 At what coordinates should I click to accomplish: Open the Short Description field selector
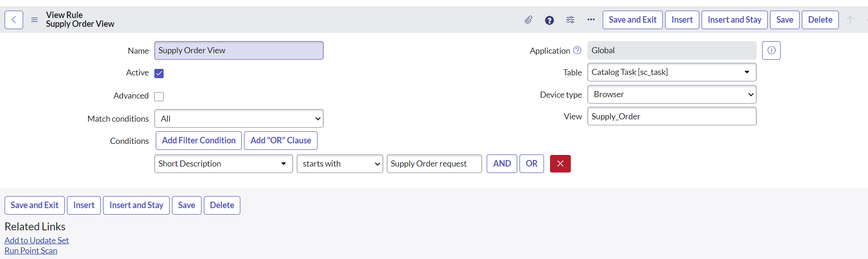[x=224, y=164]
